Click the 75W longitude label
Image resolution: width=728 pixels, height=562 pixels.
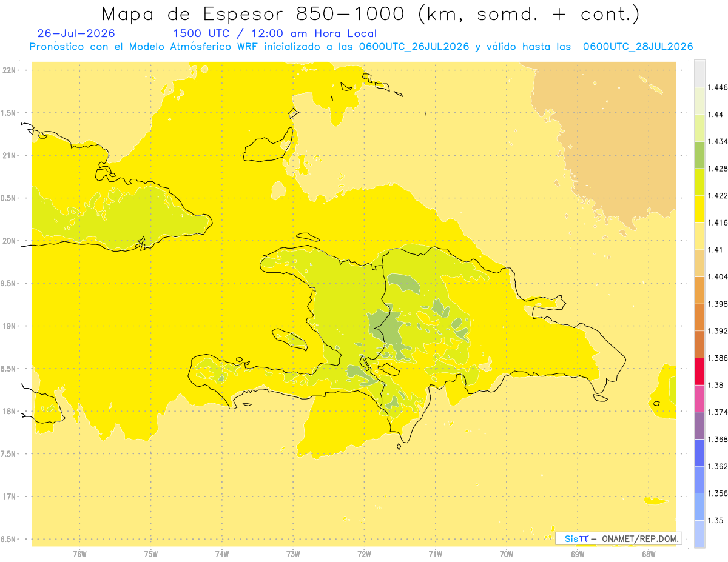pyautogui.click(x=150, y=554)
